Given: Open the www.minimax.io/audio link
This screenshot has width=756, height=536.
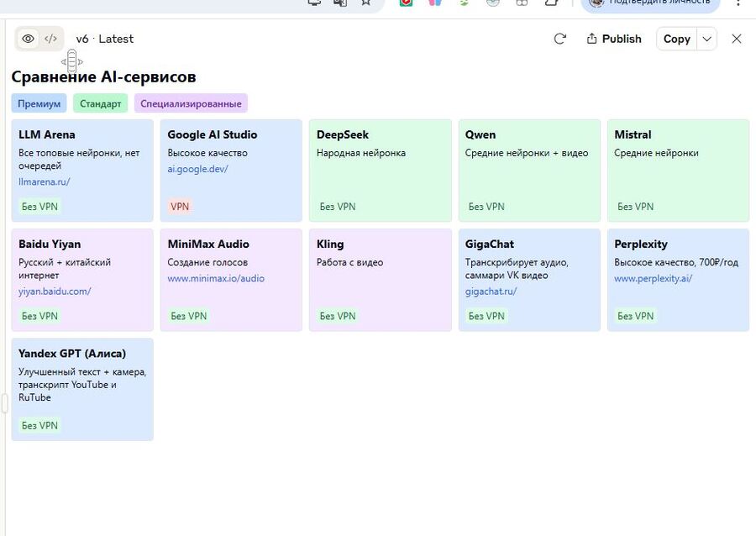Looking at the screenshot, I should (x=216, y=278).
